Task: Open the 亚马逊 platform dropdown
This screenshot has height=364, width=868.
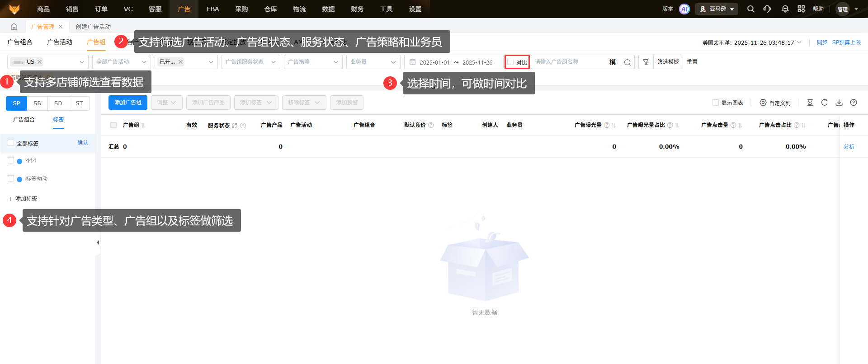Action: 717,9
